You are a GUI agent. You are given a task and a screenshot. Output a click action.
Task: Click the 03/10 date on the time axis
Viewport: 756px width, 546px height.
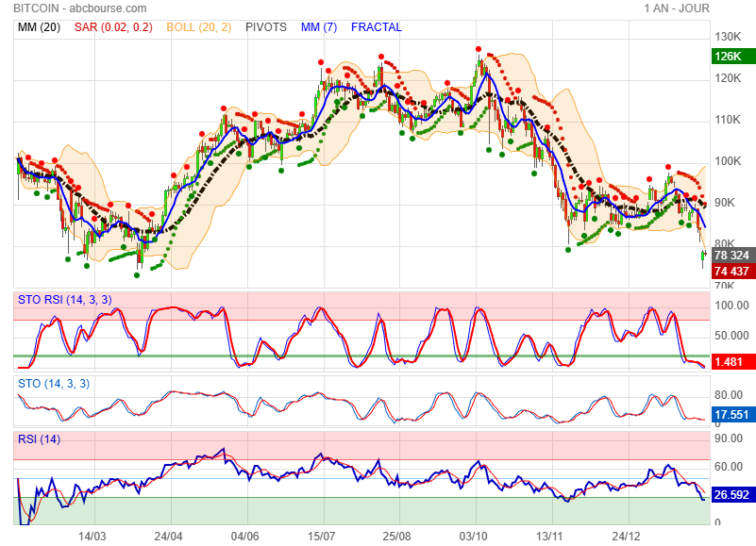[x=475, y=536]
